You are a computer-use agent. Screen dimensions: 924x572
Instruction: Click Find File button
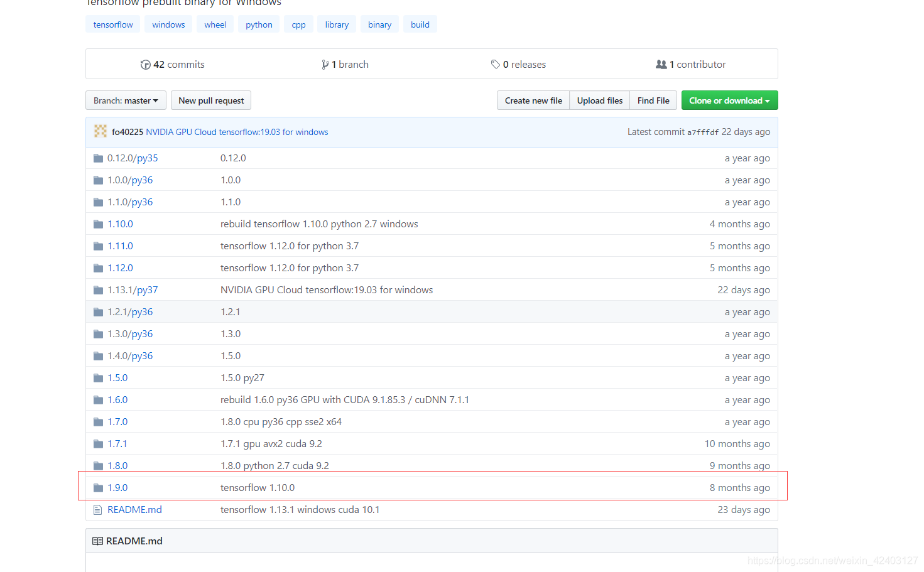tap(653, 100)
